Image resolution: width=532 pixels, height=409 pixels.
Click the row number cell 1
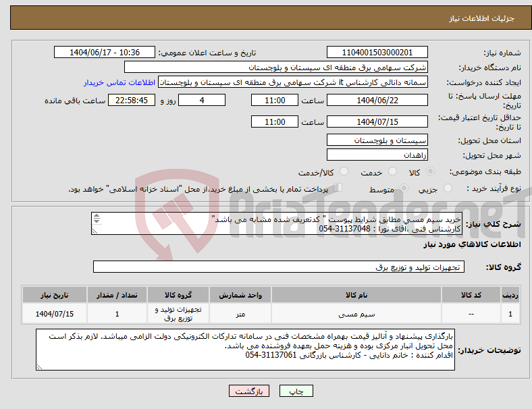pyautogui.click(x=510, y=314)
